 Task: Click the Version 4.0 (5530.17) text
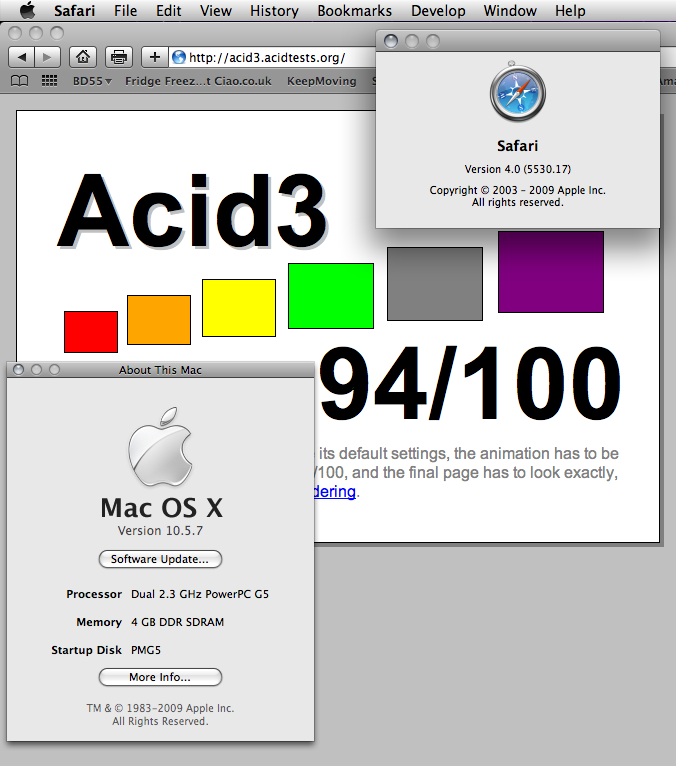click(x=518, y=169)
